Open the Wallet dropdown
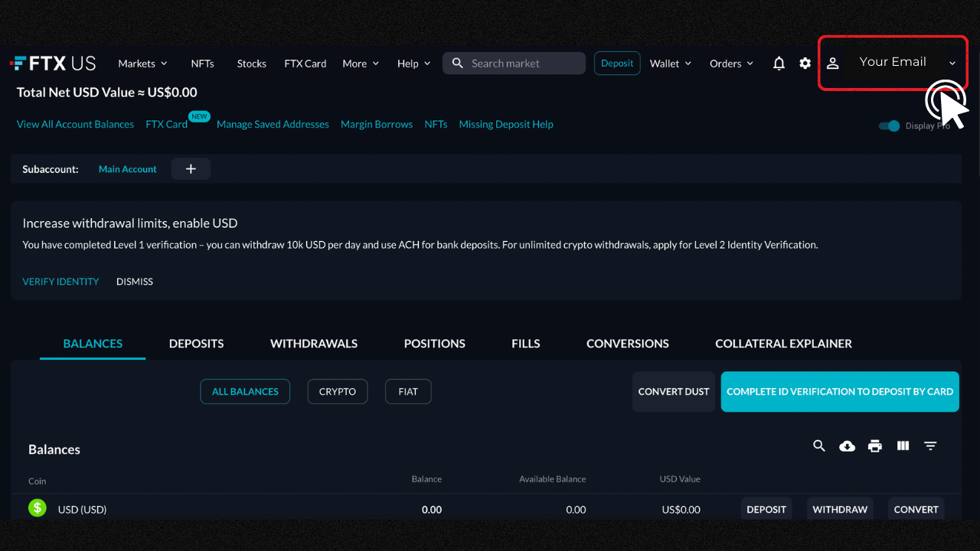This screenshot has height=551, width=980. 671,64
